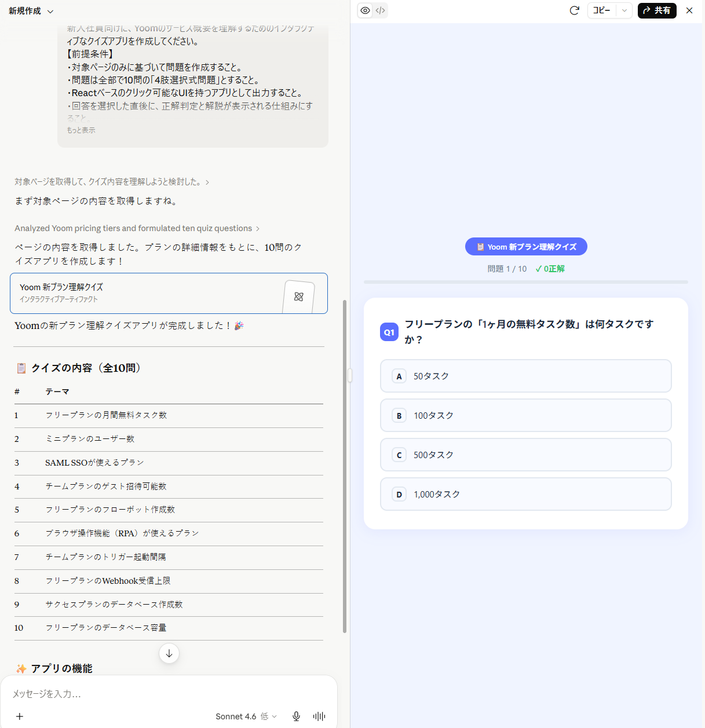
Task: Click the Yoom 新プラン理解クイズ title badge
Action: coord(526,247)
